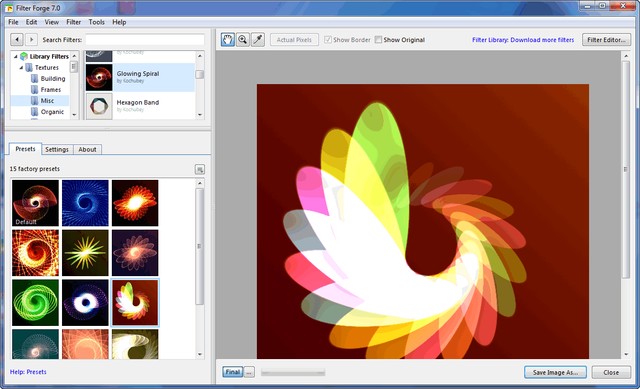The width and height of the screenshot is (640, 389).
Task: Choose the green spiral preset thumbnail
Action: [x=35, y=302]
